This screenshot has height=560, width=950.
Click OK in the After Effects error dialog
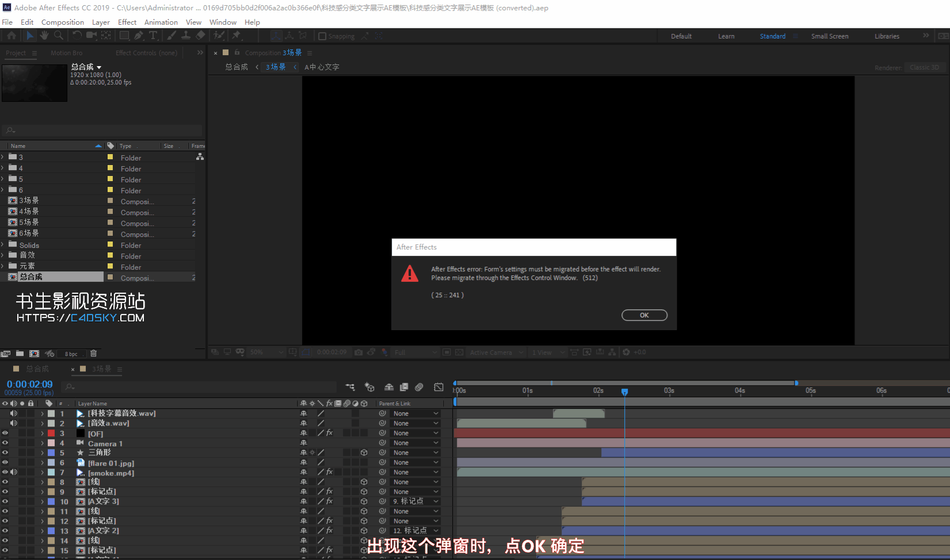pos(644,315)
